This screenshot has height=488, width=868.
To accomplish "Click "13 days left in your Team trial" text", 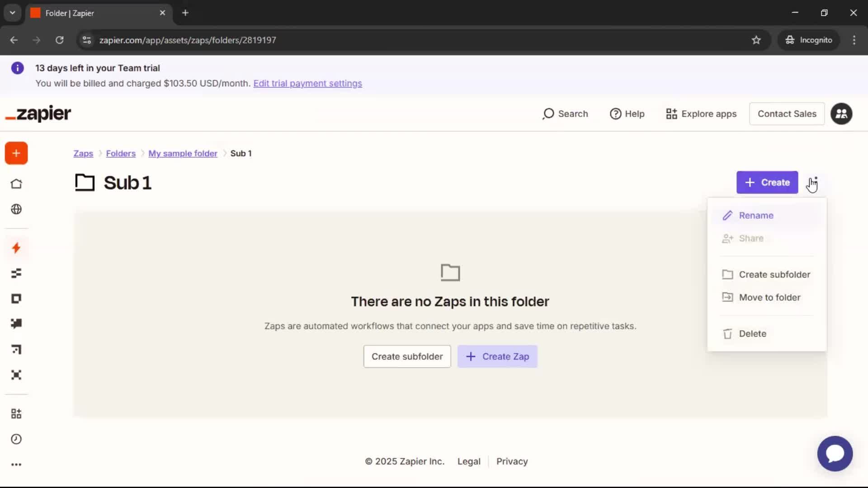I will tap(98, 68).
